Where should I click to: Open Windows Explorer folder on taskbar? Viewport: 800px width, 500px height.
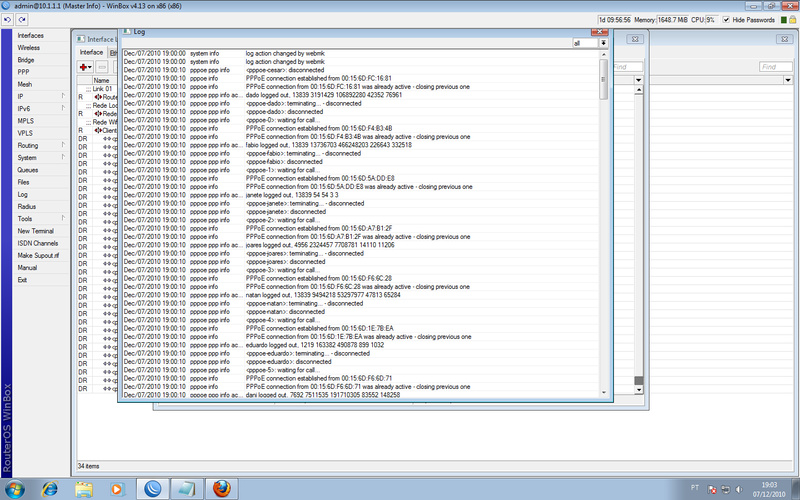(84, 489)
